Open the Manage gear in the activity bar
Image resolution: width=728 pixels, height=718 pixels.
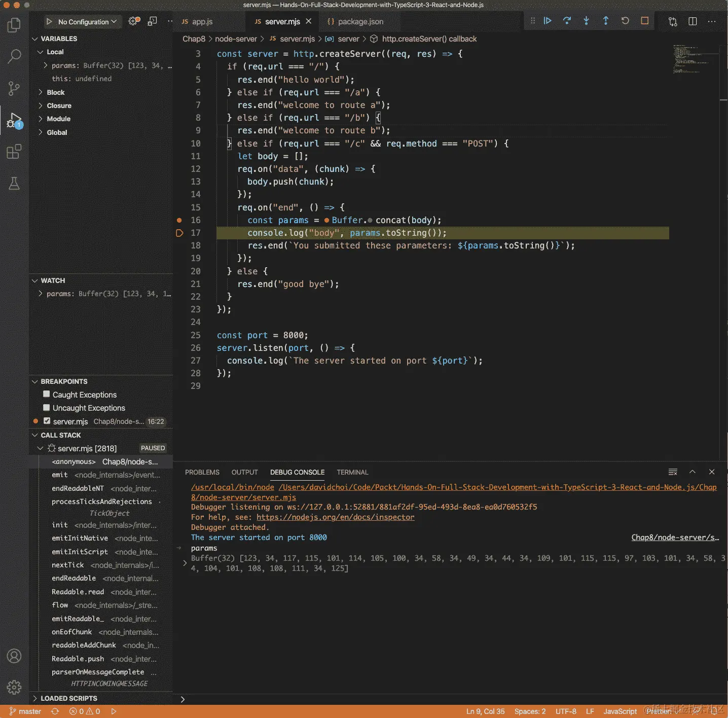[x=14, y=687]
